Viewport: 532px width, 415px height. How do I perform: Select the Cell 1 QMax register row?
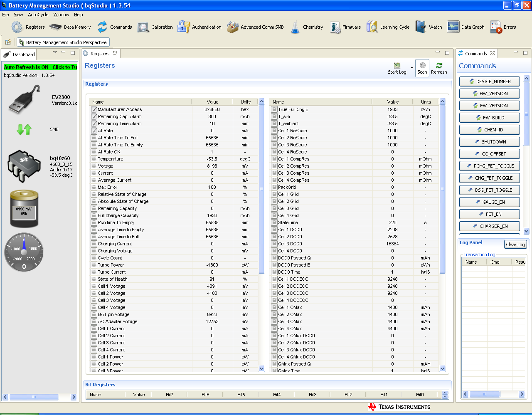pyautogui.click(x=354, y=307)
